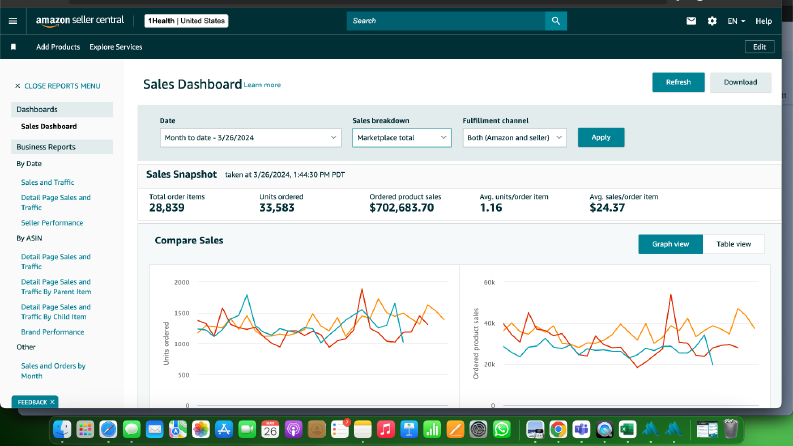793x446 pixels.
Task: Switch to Graph view
Action: click(x=670, y=244)
